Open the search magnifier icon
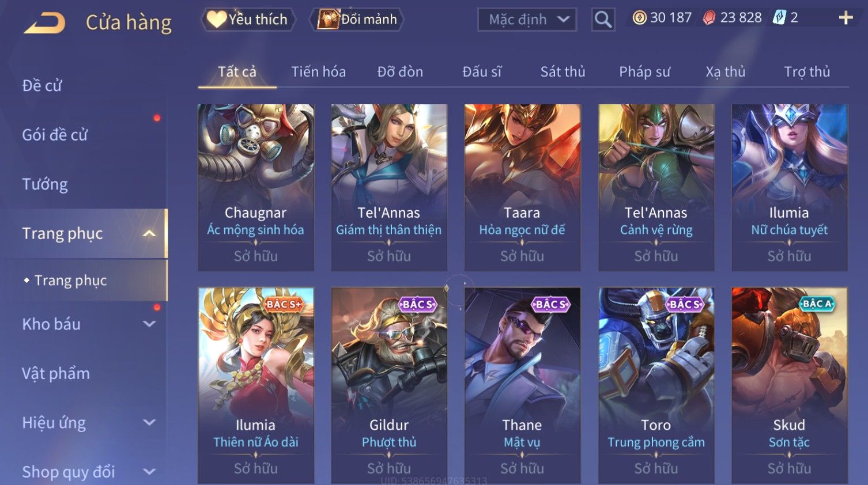This screenshot has width=868, height=485. click(x=603, y=20)
